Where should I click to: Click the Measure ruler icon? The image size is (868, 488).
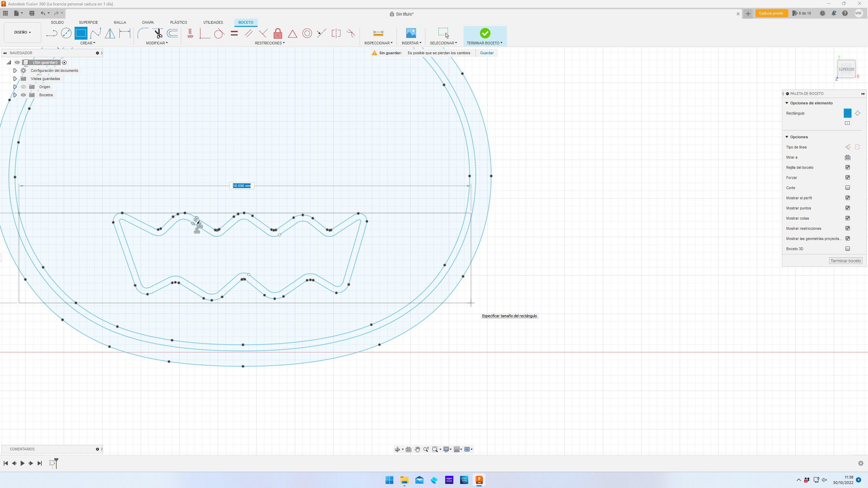click(378, 33)
